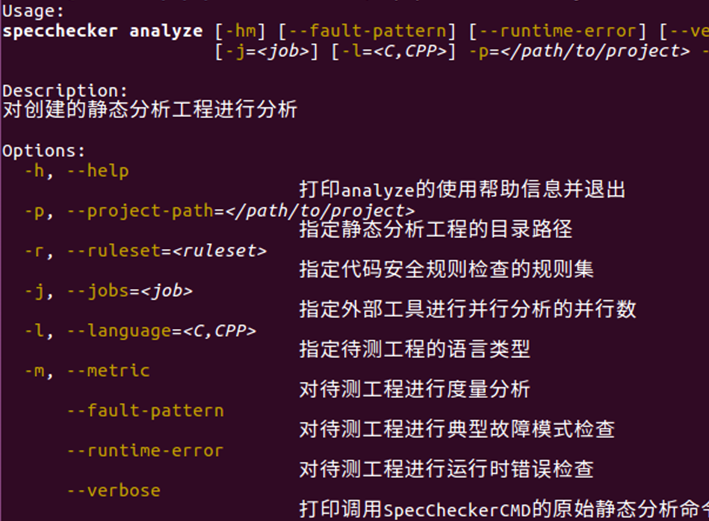Click the '-p, --project-path' option entry
The height and width of the screenshot is (521, 709).
pos(219,211)
